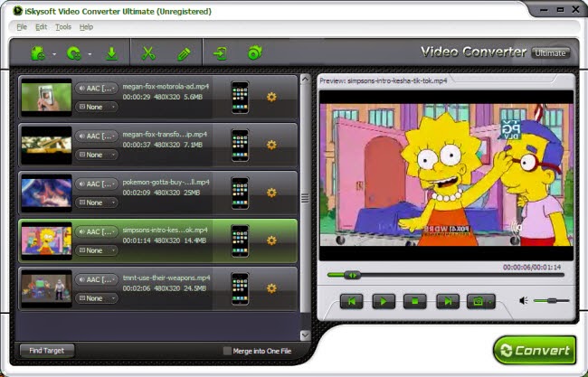Click the Burn disc icon
The width and height of the screenshot is (588, 377).
point(255,52)
